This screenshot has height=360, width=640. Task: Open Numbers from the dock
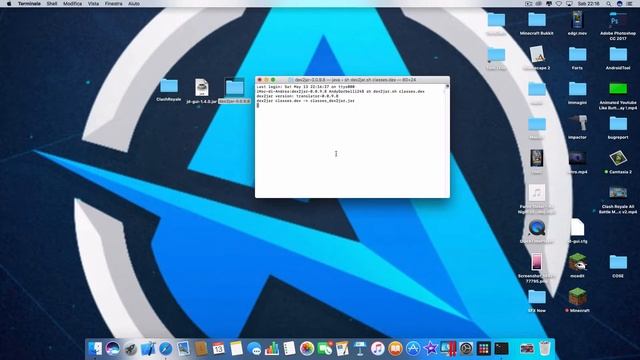tap(271, 349)
